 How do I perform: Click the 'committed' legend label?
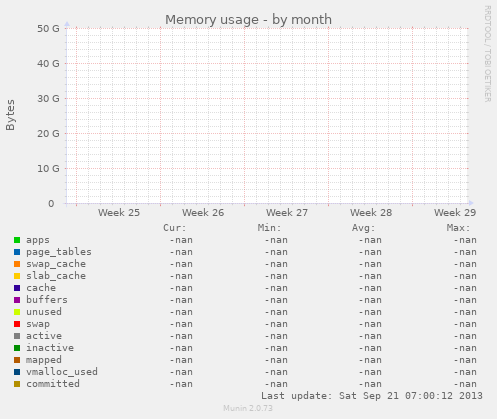53,384
